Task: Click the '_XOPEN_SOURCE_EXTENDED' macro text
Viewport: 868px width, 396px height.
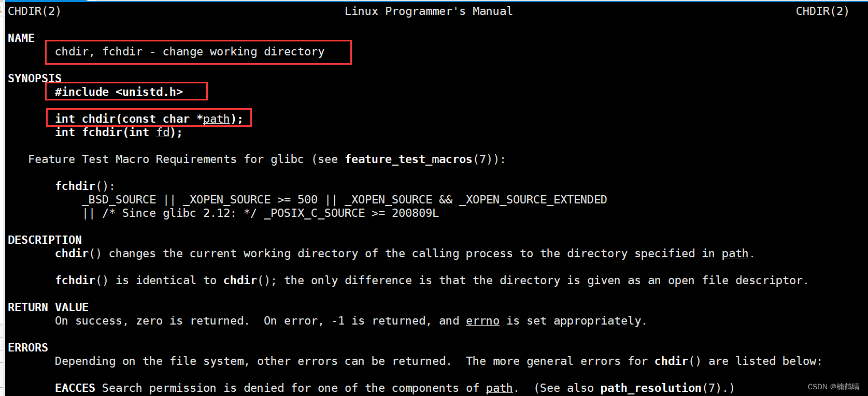Action: [533, 200]
